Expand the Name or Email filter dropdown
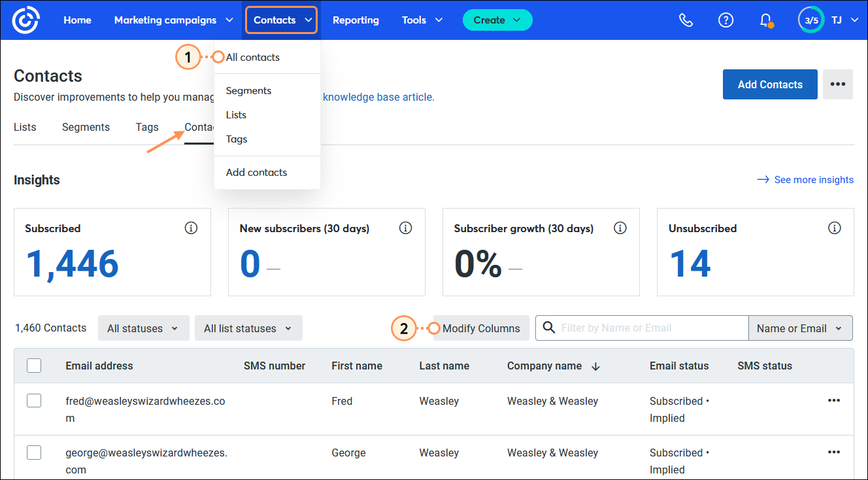 pyautogui.click(x=799, y=328)
